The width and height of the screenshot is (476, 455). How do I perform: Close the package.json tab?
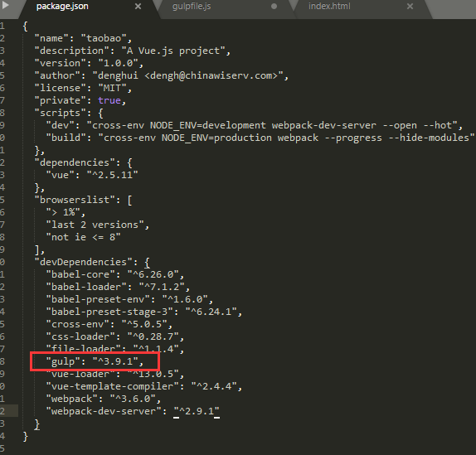tap(138, 7)
